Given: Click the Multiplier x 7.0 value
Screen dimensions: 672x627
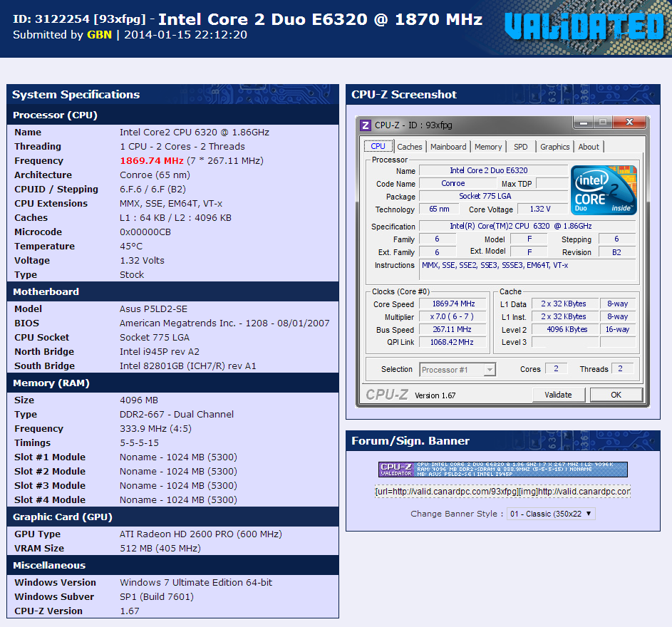Looking at the screenshot, I should point(453,317).
